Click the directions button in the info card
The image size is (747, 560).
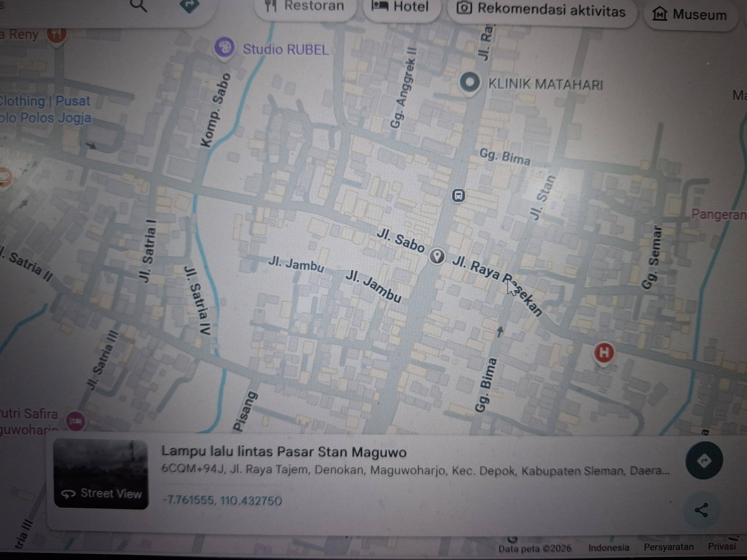704,460
